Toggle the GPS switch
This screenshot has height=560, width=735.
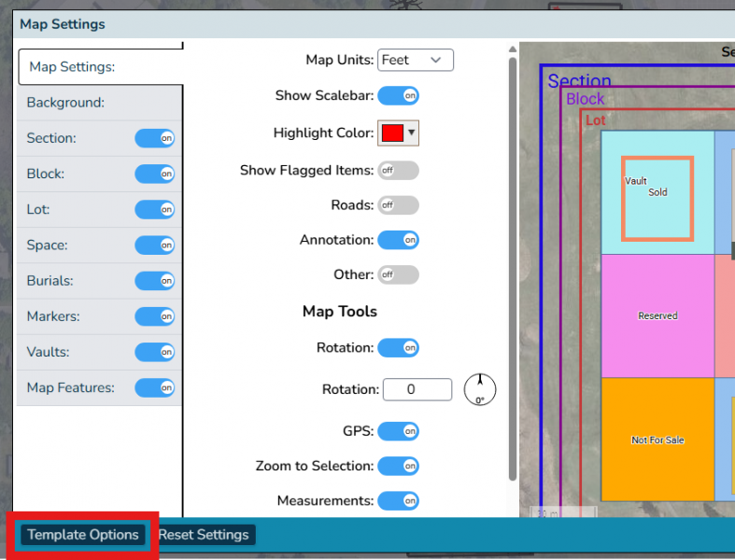coord(398,431)
